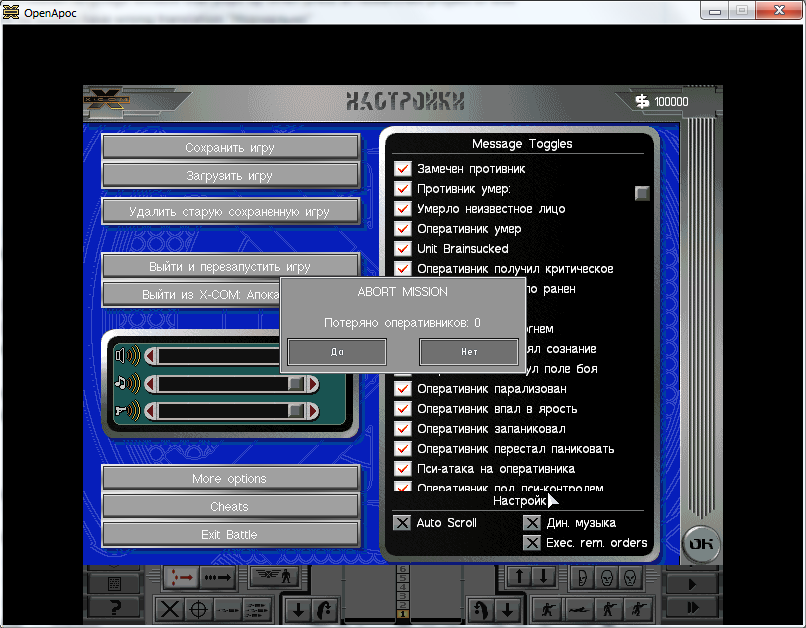The height and width of the screenshot is (628, 806).
Task: Click the 'Загрузить игру' button
Action: (x=230, y=176)
